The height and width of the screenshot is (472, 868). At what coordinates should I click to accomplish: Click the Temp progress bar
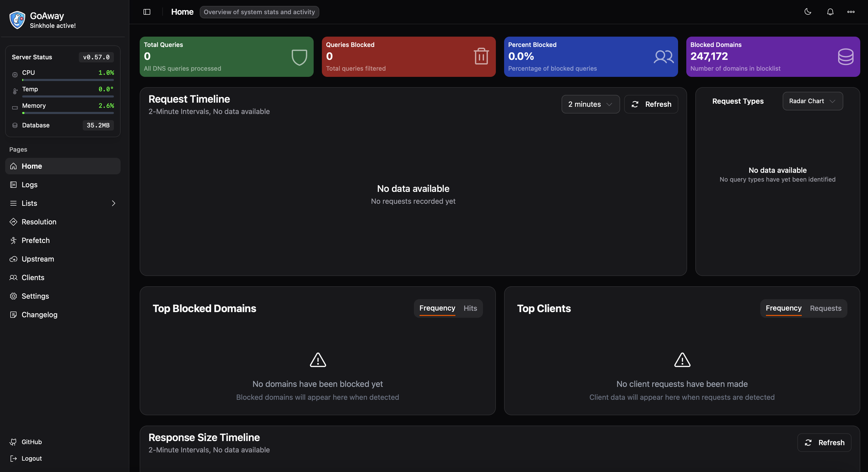point(68,97)
